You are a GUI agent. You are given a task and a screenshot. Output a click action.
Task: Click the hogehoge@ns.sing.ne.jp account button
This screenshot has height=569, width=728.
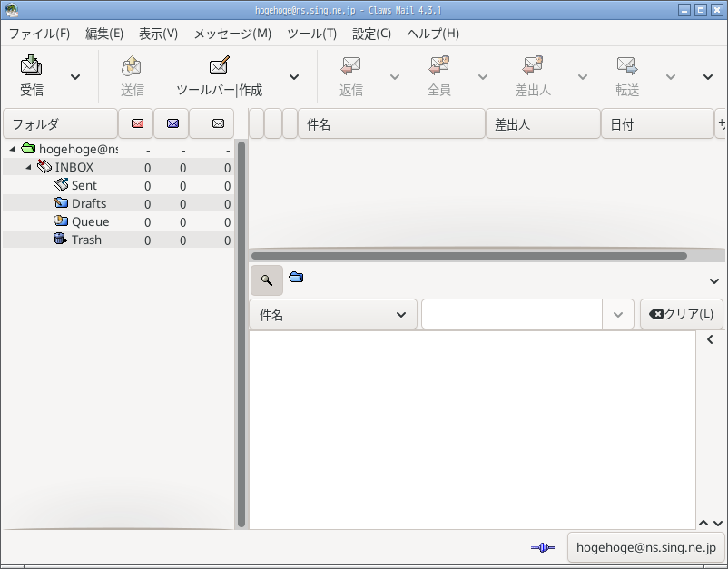(x=645, y=547)
